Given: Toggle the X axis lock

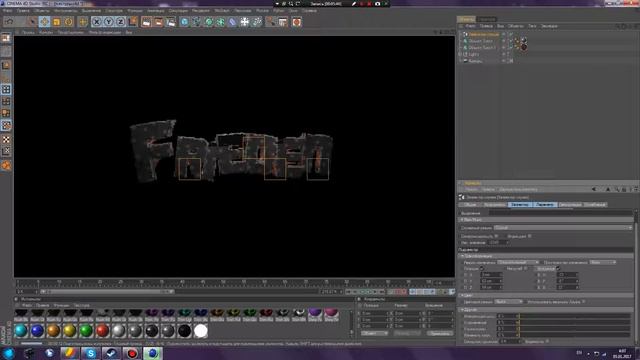Looking at the screenshot, I should pyautogui.click(x=96, y=22).
